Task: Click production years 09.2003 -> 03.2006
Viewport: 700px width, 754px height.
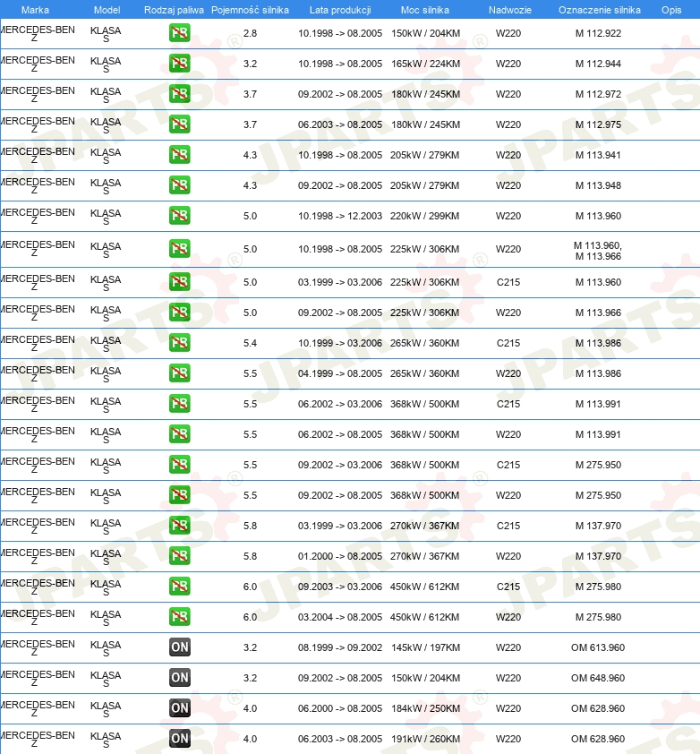Action: pyautogui.click(x=340, y=587)
